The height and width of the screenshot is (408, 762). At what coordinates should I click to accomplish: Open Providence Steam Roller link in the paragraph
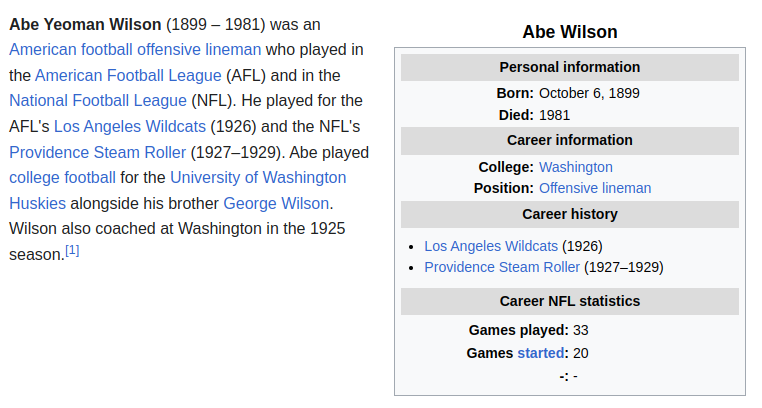98,152
